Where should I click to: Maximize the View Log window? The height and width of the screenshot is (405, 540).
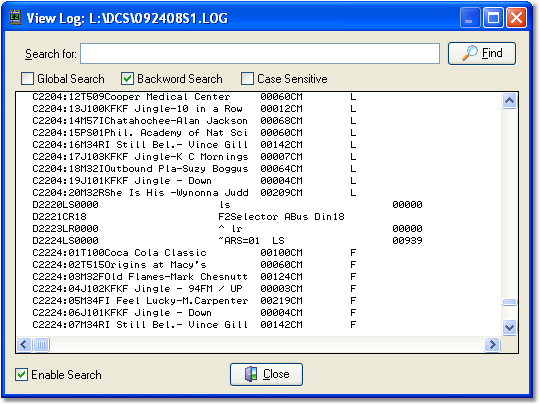[x=493, y=18]
